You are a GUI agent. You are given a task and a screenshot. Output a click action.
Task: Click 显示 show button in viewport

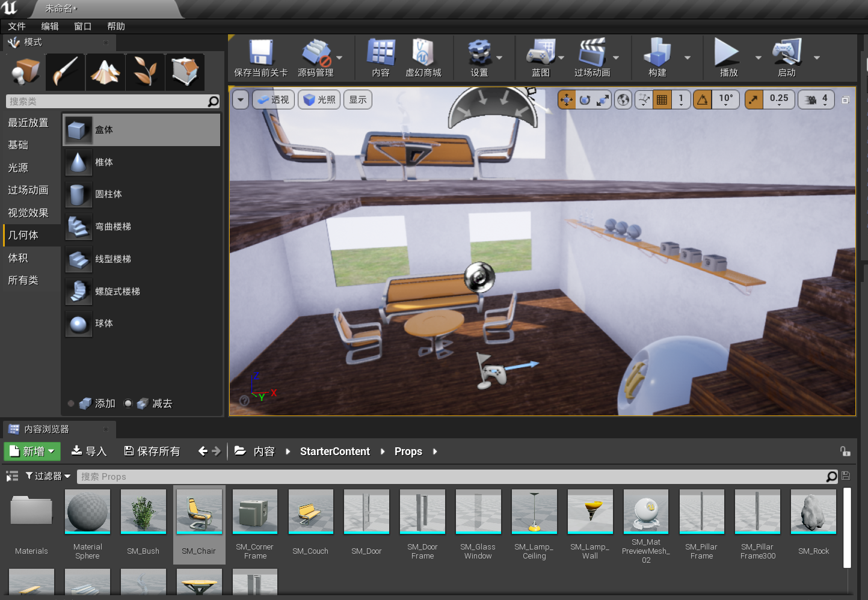358,100
